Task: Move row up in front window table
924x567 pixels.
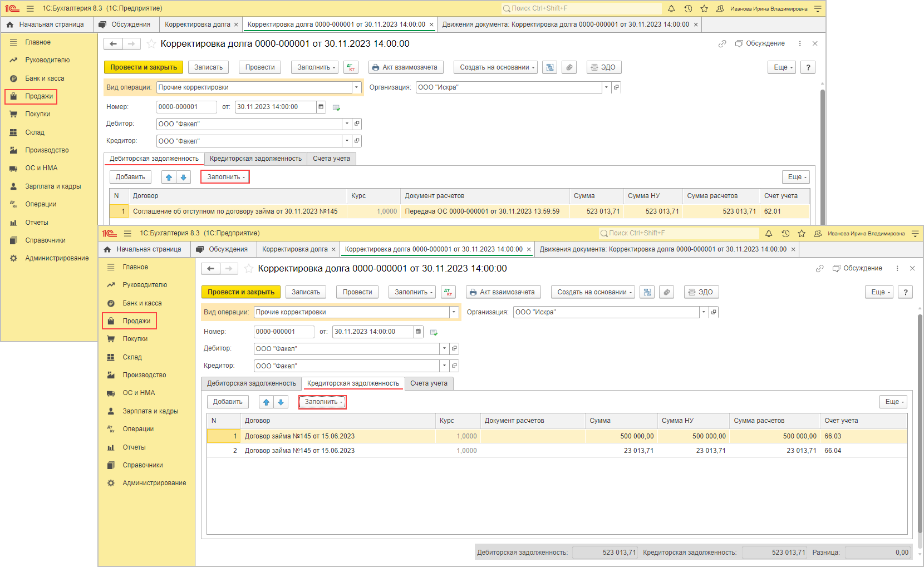Action: (x=267, y=402)
